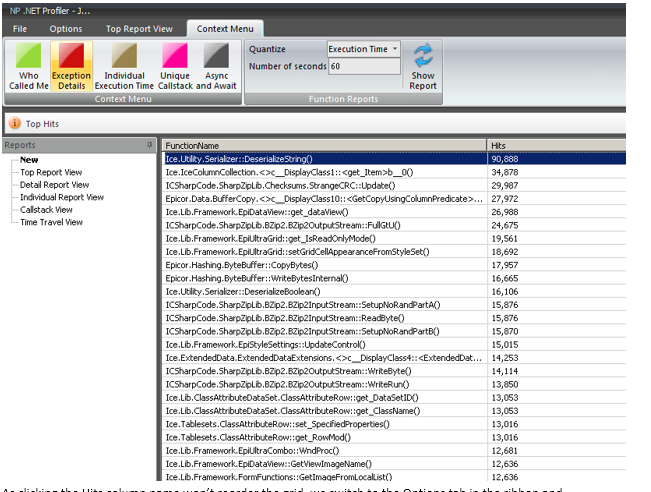Click the 29,987 hits cell
The height and width of the screenshot is (492, 651).
coord(557,186)
